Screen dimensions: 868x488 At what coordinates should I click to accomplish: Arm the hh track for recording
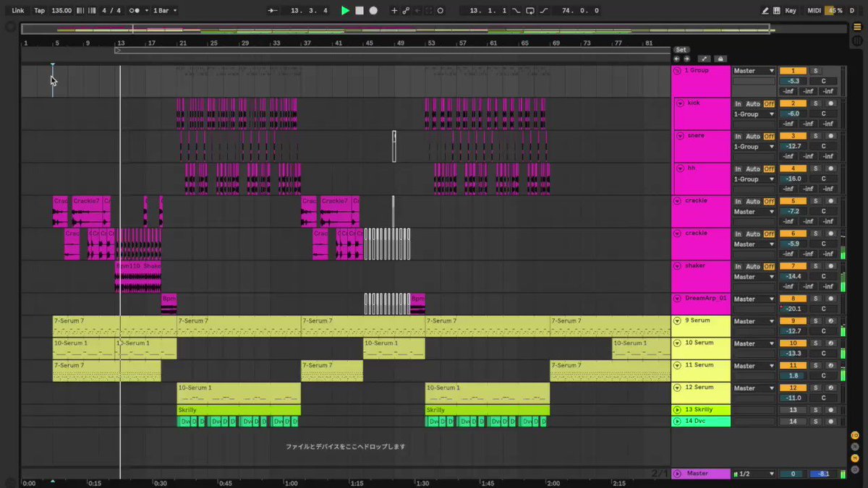click(830, 168)
